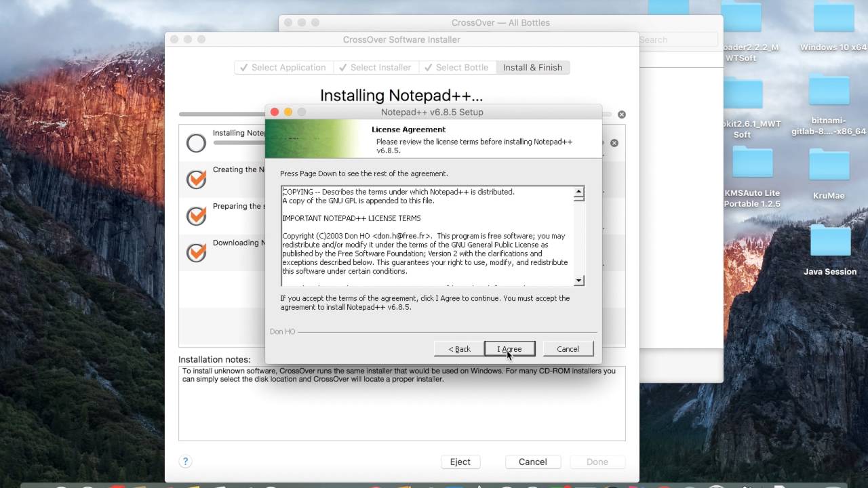Cancel the Notepad++ v6.8.5 Setup
Viewport: 868px width, 488px height.
click(568, 349)
